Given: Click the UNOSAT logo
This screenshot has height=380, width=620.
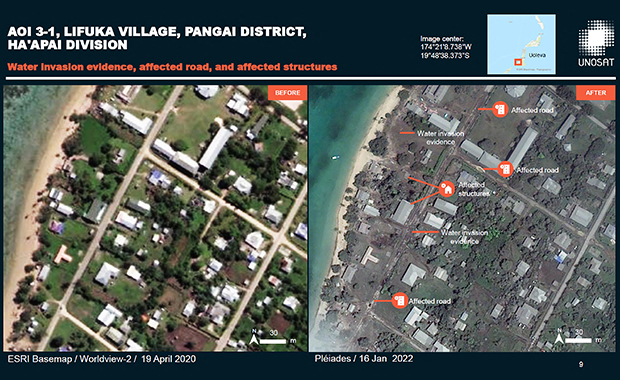Looking at the screenshot, I should click(596, 43).
